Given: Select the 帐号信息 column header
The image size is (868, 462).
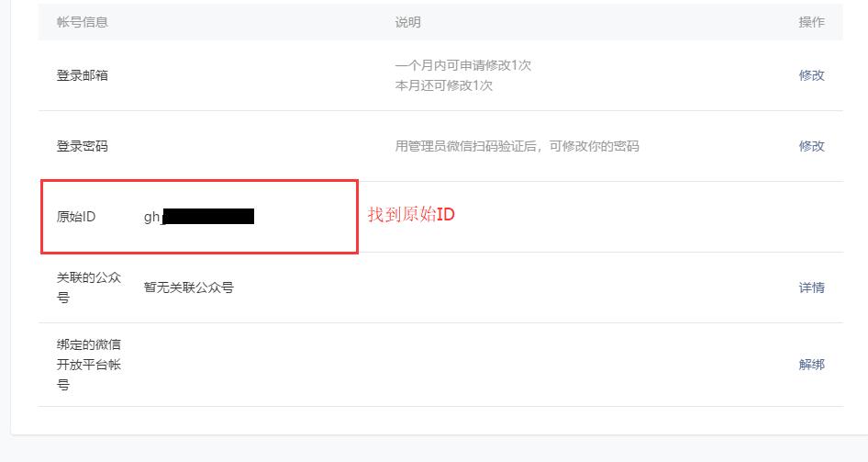Looking at the screenshot, I should pyautogui.click(x=82, y=22).
